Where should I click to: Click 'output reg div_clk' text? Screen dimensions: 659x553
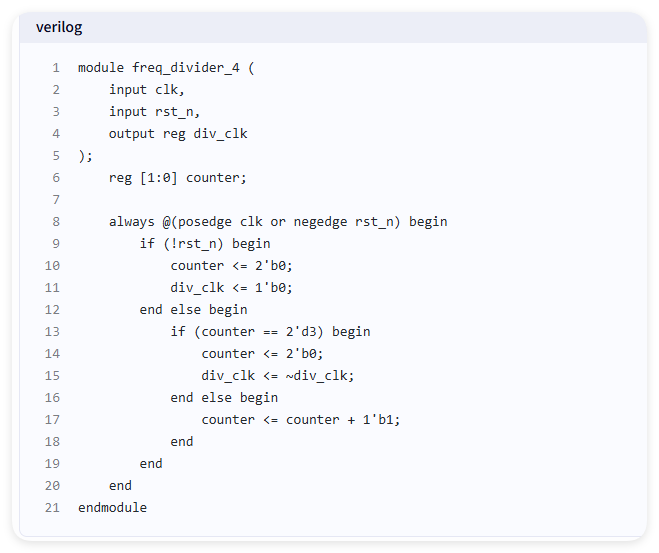178,134
